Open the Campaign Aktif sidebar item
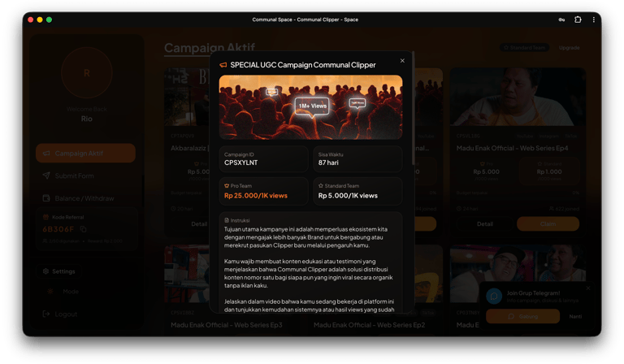Image resolution: width=624 pixels, height=364 pixels. tap(85, 154)
